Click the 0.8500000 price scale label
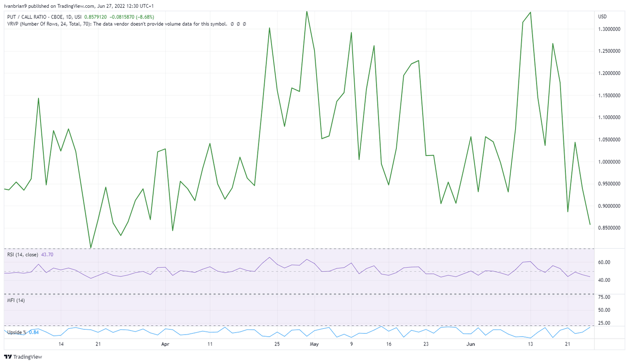The height and width of the screenshot is (364, 629). [609, 228]
